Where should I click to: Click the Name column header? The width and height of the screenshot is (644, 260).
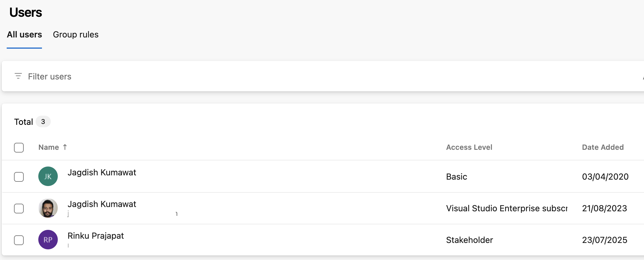(x=49, y=147)
